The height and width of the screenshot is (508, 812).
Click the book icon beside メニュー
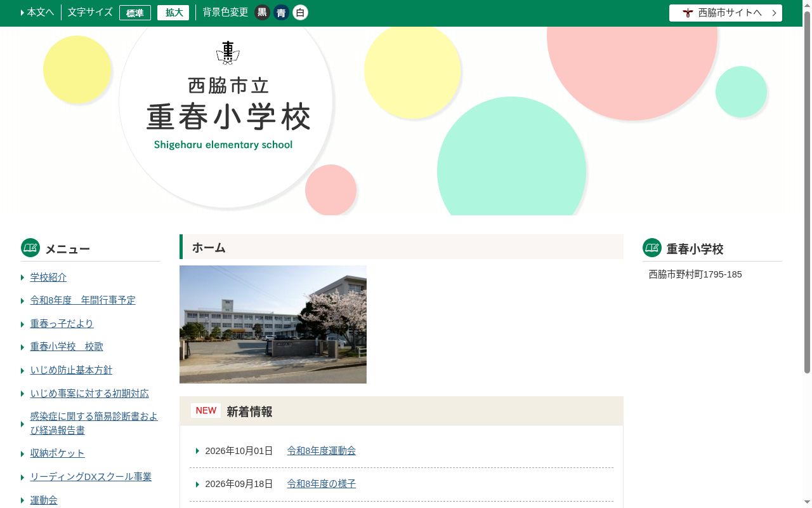pyautogui.click(x=30, y=248)
